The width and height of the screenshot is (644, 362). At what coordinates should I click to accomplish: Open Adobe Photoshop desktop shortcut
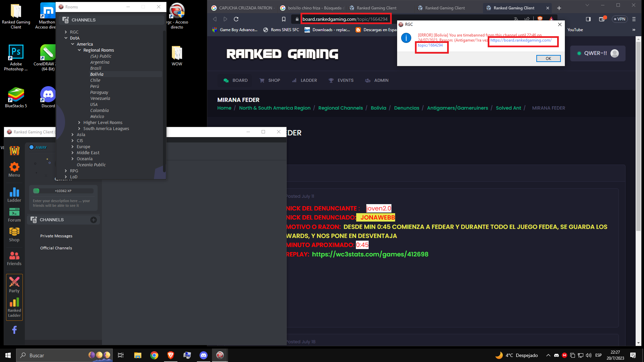(x=16, y=58)
